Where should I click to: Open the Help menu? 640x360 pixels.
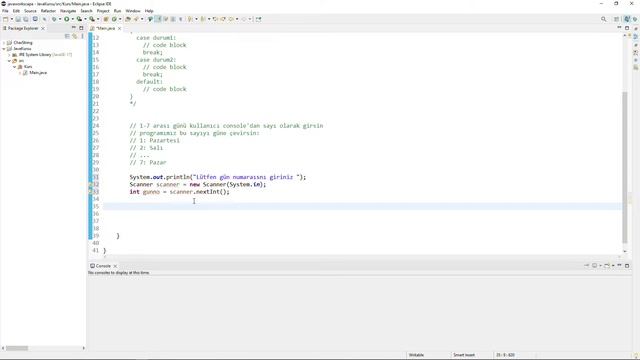point(149,11)
